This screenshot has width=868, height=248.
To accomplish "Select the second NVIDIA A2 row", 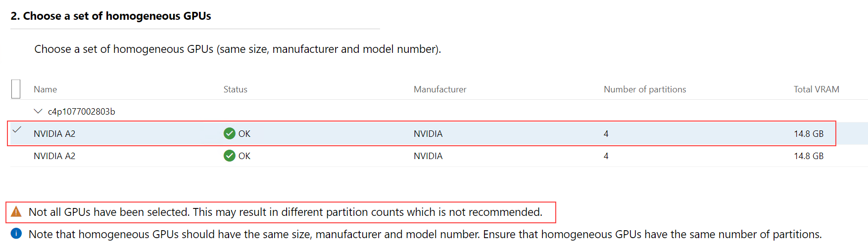I will point(438,156).
